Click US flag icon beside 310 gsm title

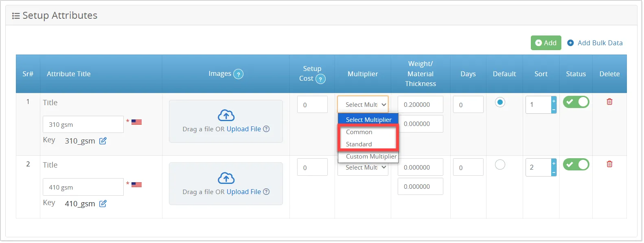pyautogui.click(x=136, y=122)
